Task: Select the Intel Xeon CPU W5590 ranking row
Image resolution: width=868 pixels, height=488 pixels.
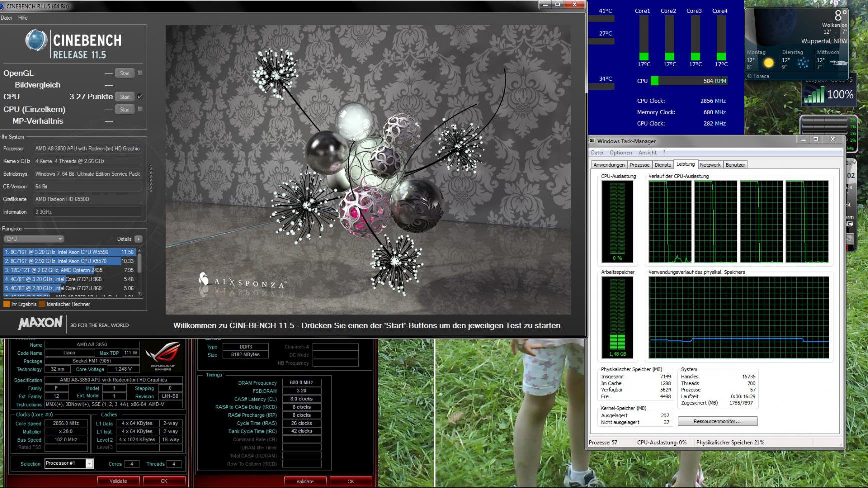Action: (x=69, y=252)
